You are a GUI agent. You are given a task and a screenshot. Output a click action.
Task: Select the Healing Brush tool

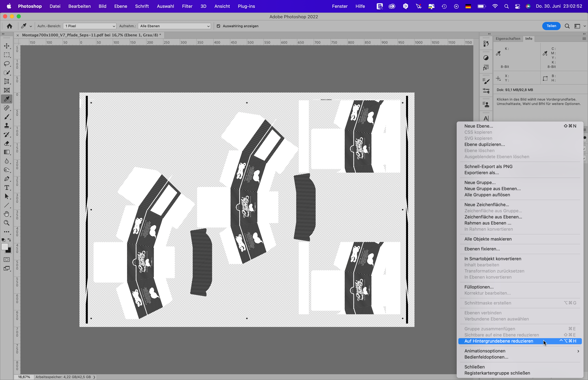pos(7,108)
